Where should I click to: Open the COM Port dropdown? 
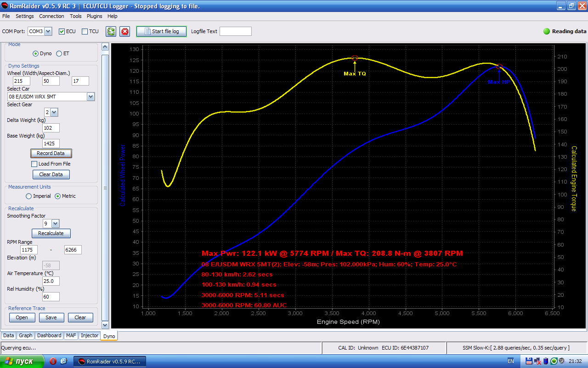coord(48,31)
